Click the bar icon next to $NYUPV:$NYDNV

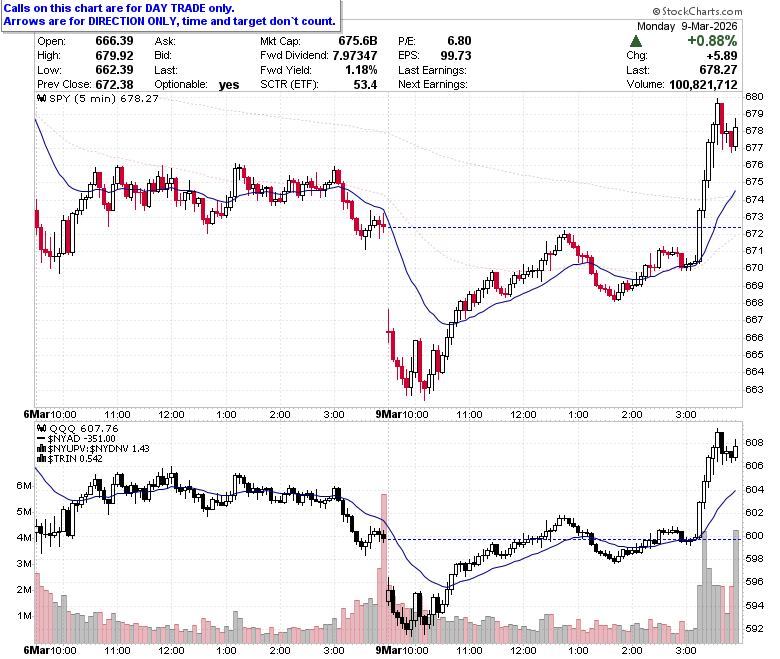[42, 449]
